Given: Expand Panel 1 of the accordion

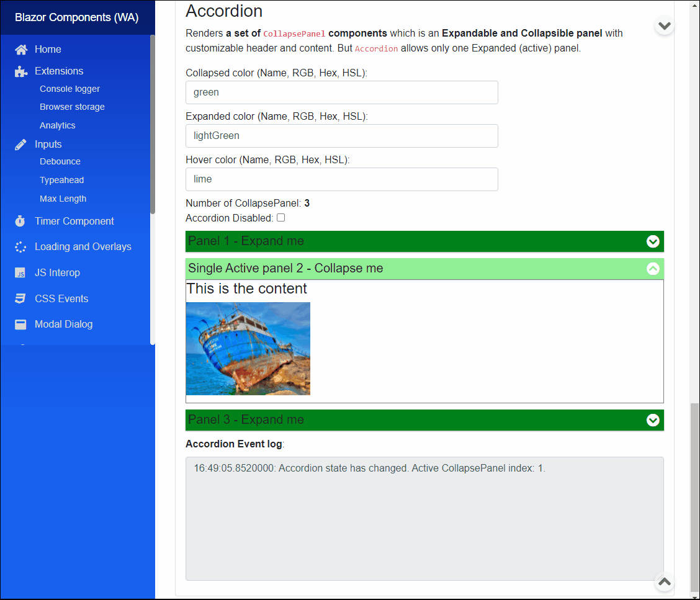Looking at the screenshot, I should tap(653, 241).
